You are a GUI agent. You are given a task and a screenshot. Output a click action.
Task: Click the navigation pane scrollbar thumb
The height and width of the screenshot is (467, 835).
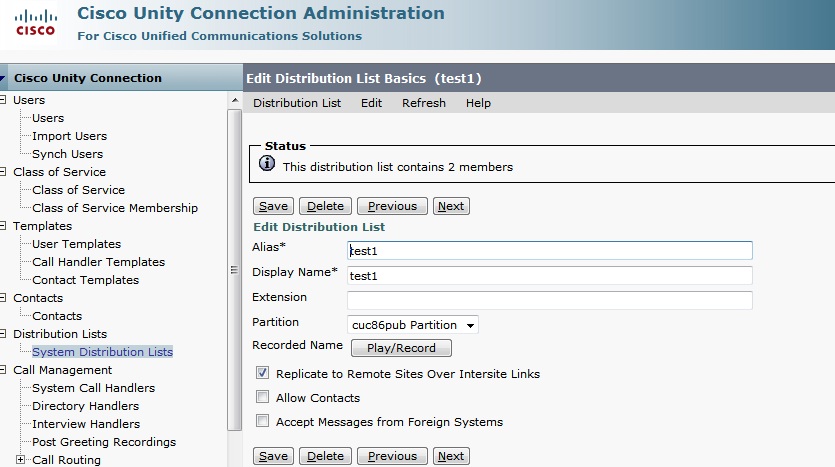click(x=235, y=269)
